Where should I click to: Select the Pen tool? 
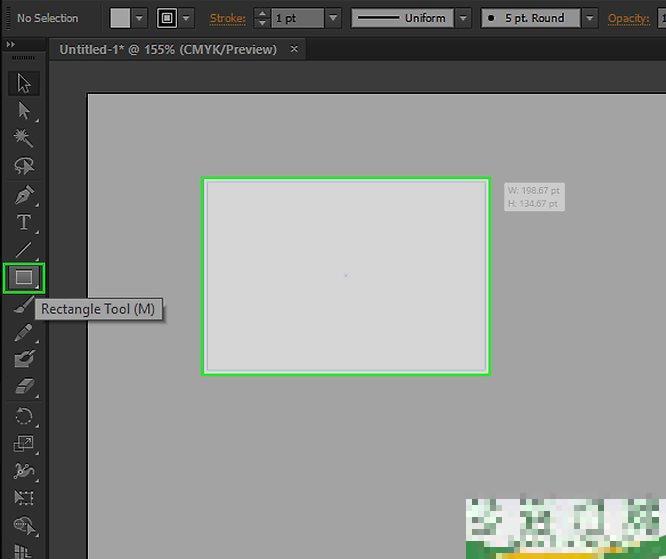(24, 194)
